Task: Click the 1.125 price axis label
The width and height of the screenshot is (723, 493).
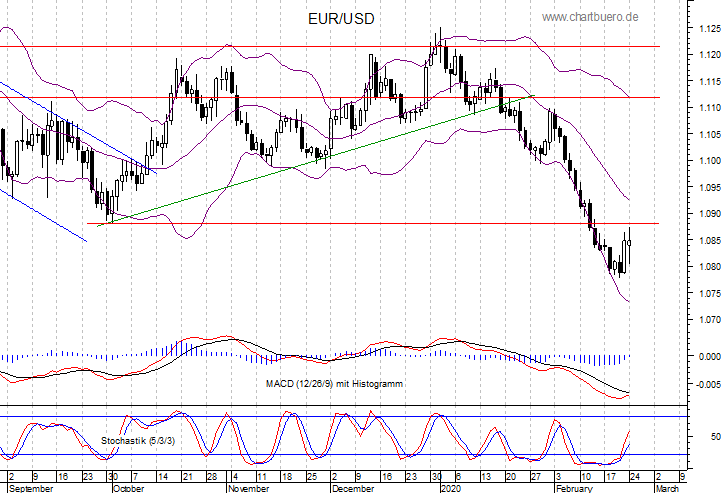Action: point(706,28)
